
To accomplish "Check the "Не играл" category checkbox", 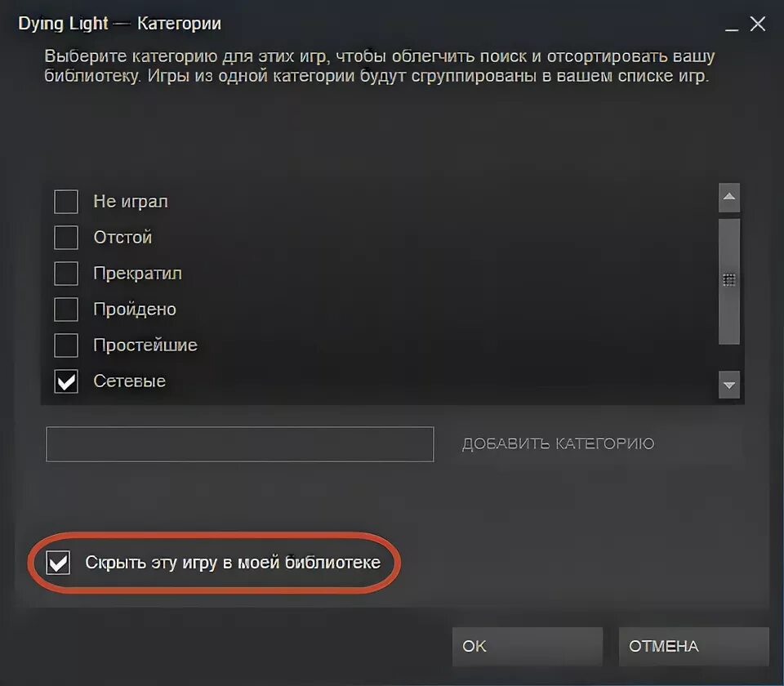I will pyautogui.click(x=66, y=202).
